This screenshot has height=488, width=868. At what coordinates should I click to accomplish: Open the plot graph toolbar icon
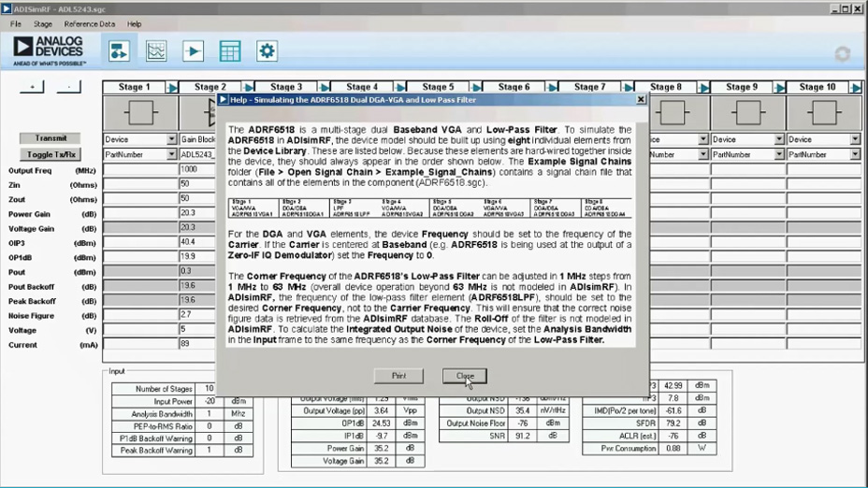(156, 50)
